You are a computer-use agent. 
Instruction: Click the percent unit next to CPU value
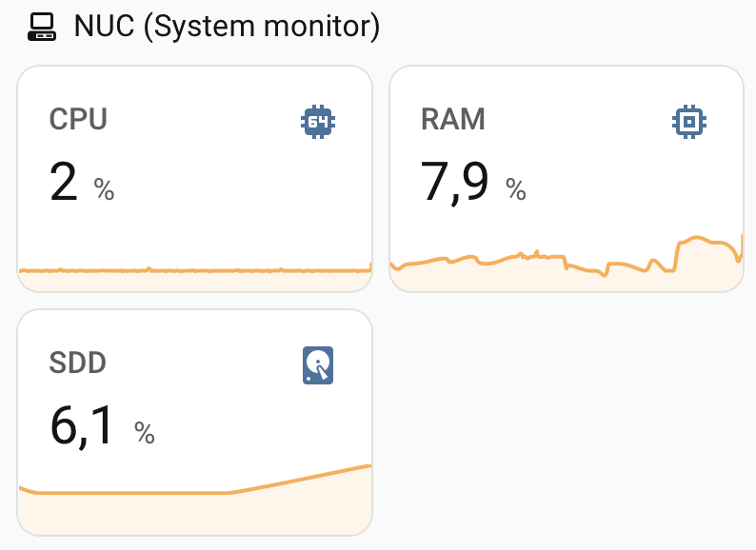pos(104,189)
